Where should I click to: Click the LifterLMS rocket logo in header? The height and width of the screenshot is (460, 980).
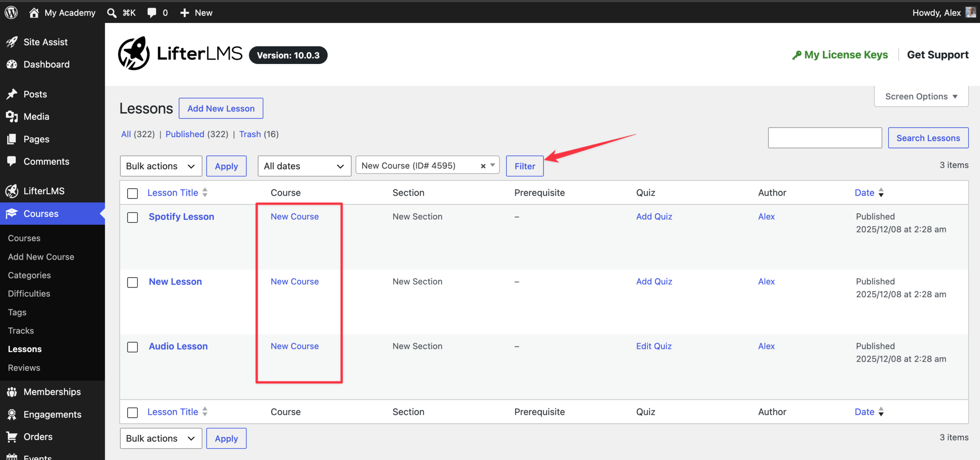[134, 54]
